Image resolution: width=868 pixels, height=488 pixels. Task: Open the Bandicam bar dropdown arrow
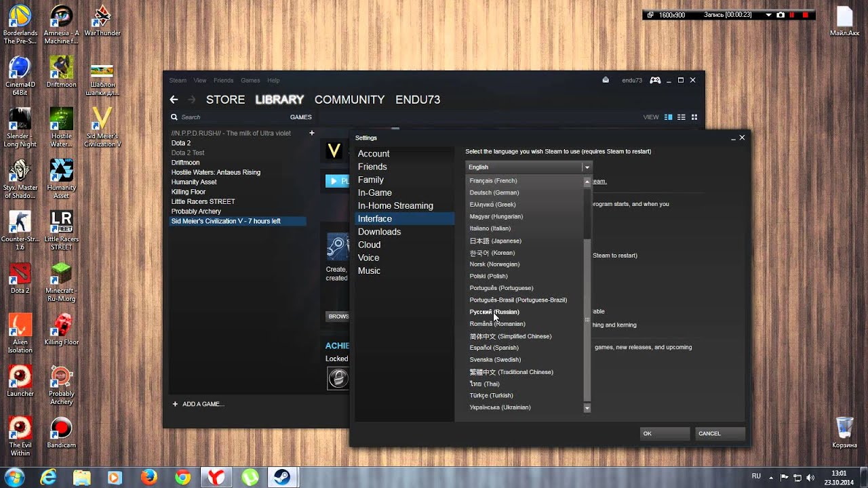pos(768,15)
